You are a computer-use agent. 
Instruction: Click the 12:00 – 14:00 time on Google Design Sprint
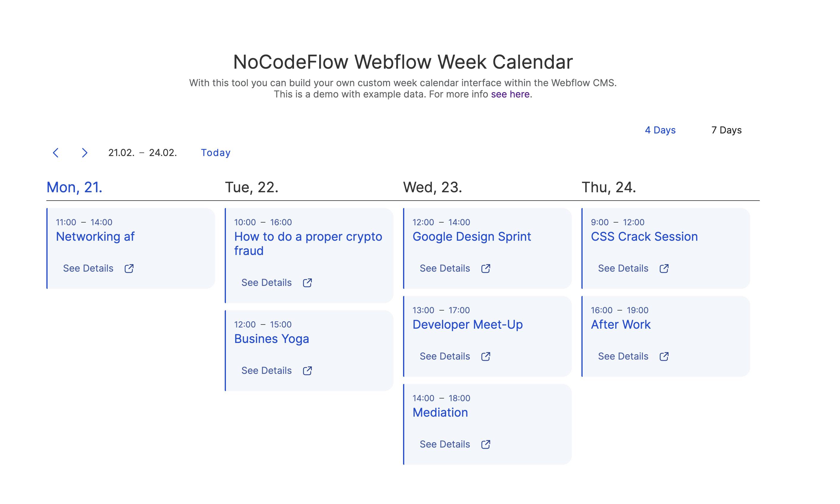(x=441, y=222)
